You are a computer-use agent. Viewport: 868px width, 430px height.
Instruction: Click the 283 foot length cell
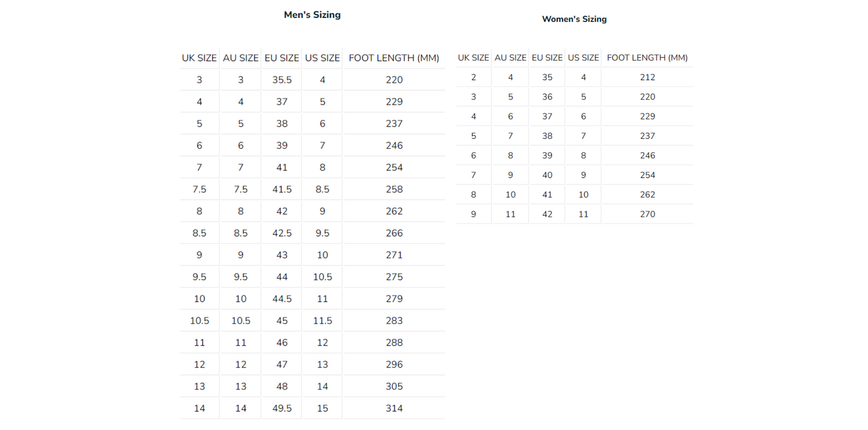[394, 321]
